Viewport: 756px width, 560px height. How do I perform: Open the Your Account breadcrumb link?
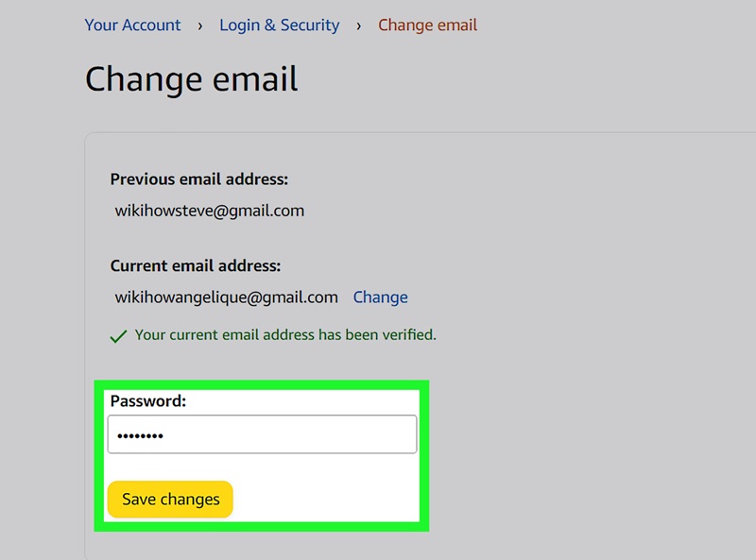click(x=132, y=25)
